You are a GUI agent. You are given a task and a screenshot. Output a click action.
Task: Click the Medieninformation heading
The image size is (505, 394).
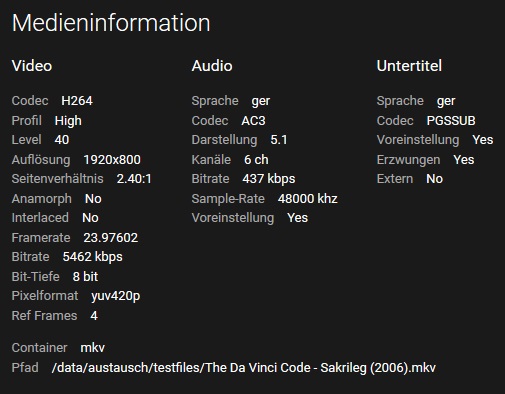pos(111,23)
